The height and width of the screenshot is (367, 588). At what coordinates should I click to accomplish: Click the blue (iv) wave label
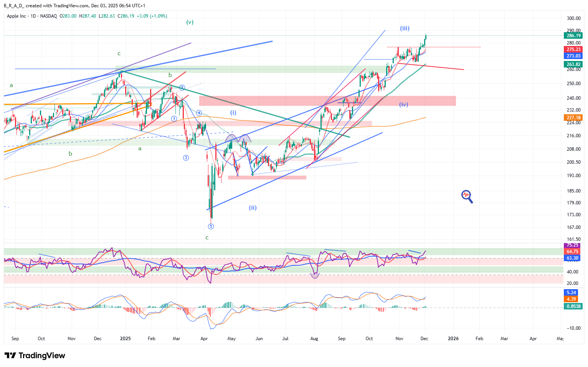coord(403,104)
